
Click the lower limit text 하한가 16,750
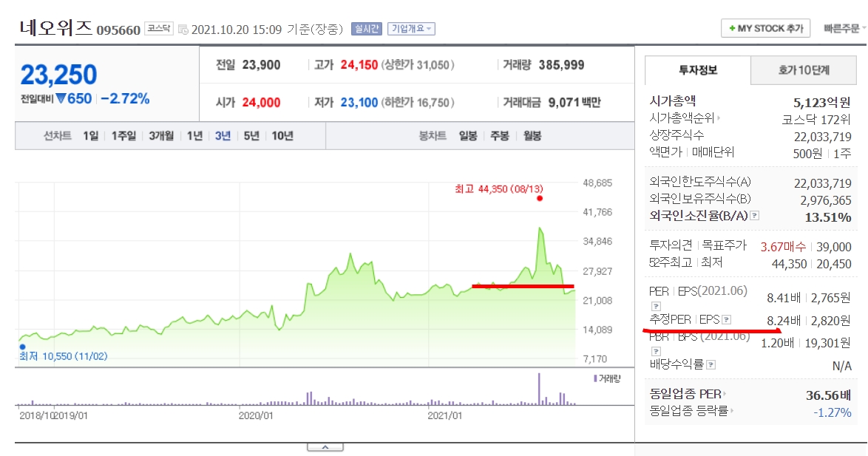coord(418,103)
